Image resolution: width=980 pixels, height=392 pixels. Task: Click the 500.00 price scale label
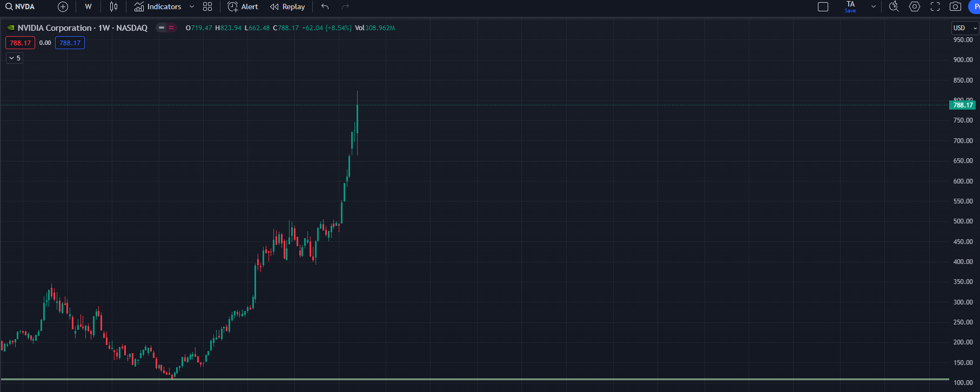tap(963, 221)
